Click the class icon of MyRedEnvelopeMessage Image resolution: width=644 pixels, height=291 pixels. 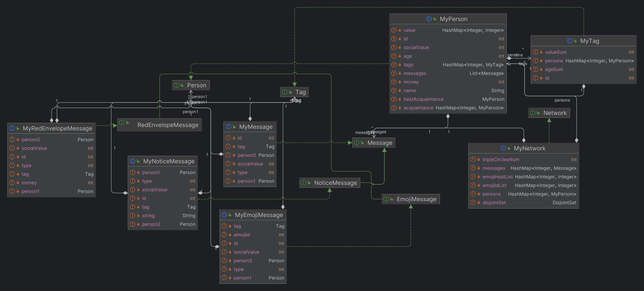click(12, 128)
